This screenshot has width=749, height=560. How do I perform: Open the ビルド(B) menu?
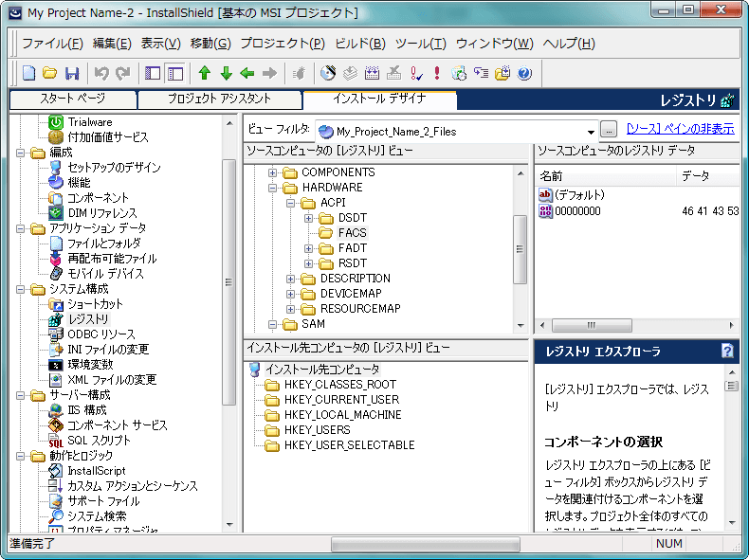click(360, 44)
